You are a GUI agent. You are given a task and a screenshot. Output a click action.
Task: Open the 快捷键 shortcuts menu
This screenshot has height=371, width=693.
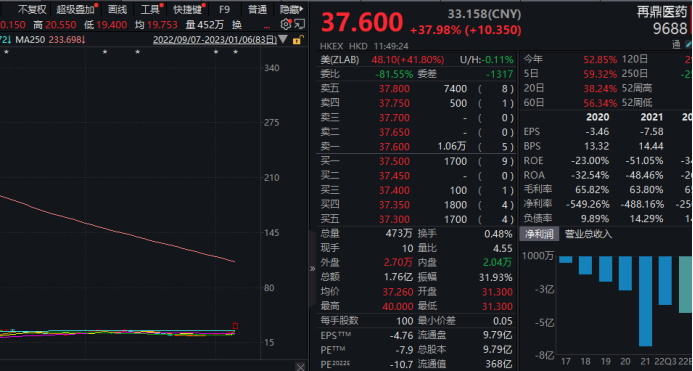click(187, 9)
